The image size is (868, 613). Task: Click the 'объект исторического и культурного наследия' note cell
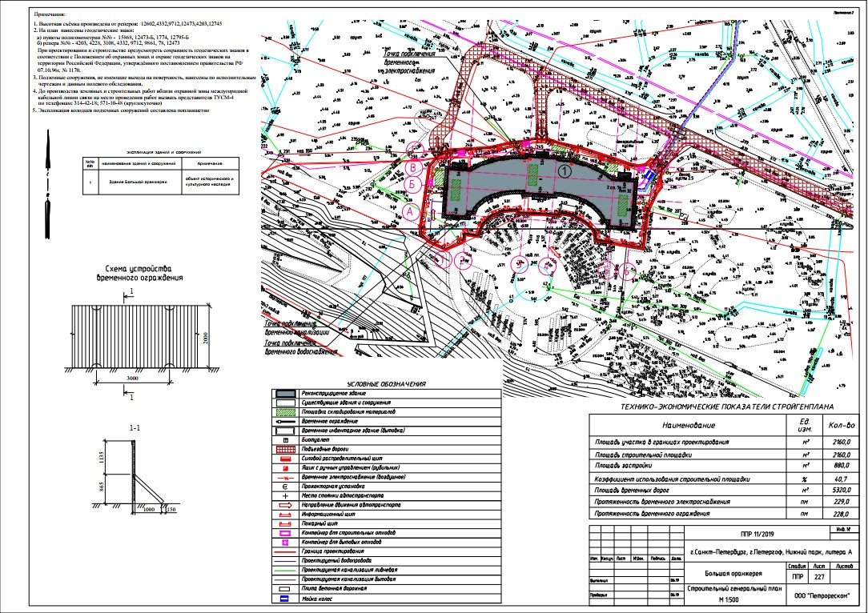click(x=209, y=182)
